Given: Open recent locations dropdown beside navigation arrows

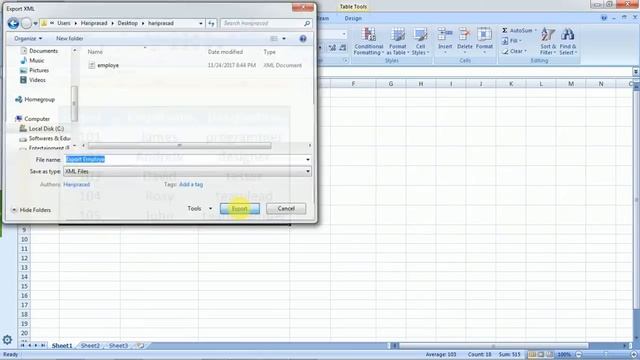Looking at the screenshot, I should 36,24.
